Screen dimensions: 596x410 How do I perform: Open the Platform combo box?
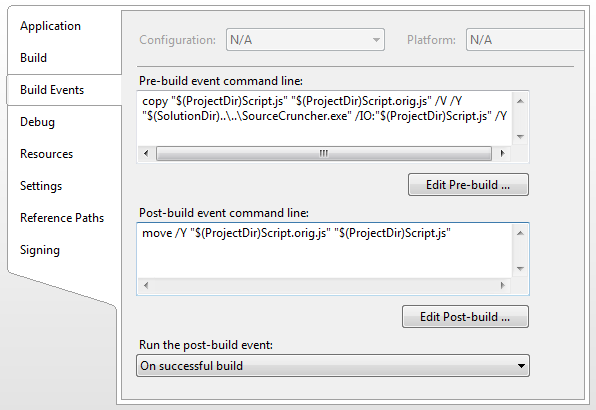click(x=525, y=40)
